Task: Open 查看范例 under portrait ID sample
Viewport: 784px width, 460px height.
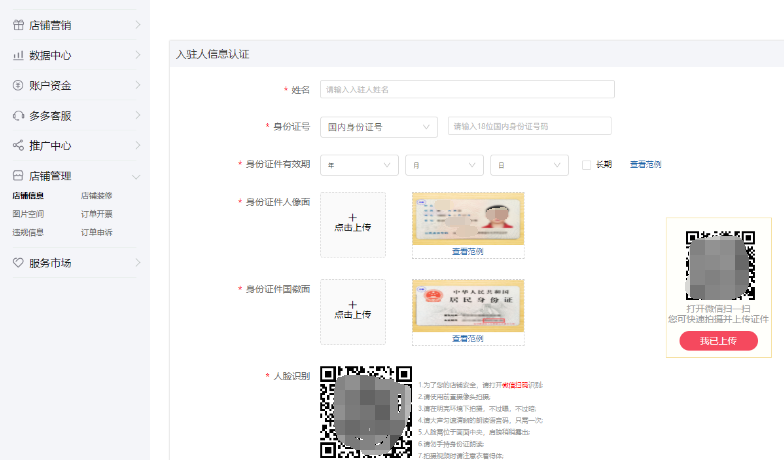Action: [468, 252]
